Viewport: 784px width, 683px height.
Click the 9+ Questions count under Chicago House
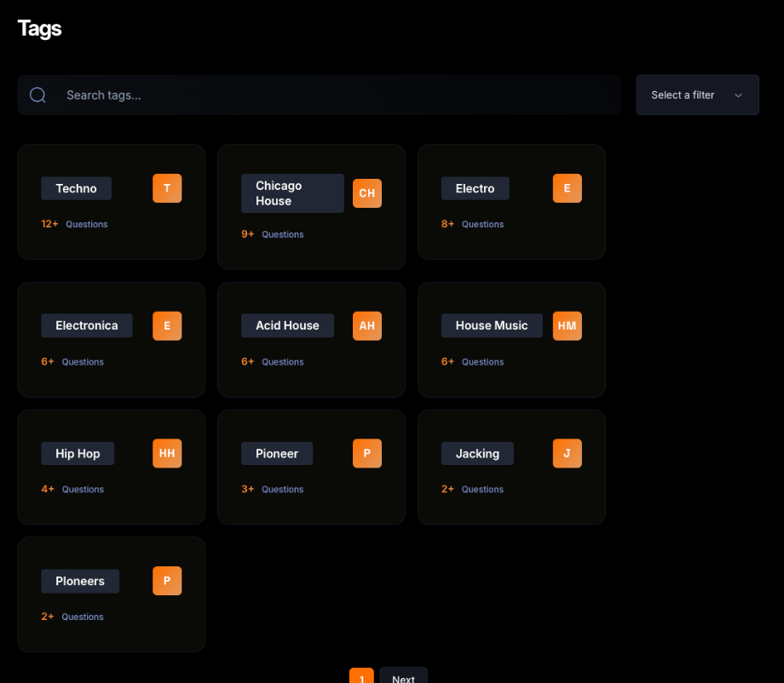point(273,234)
